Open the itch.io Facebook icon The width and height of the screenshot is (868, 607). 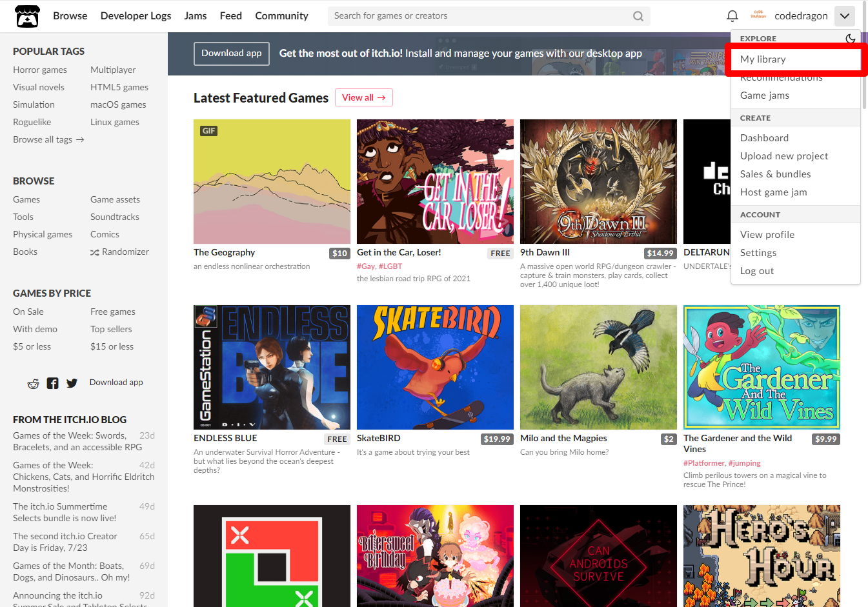(53, 383)
